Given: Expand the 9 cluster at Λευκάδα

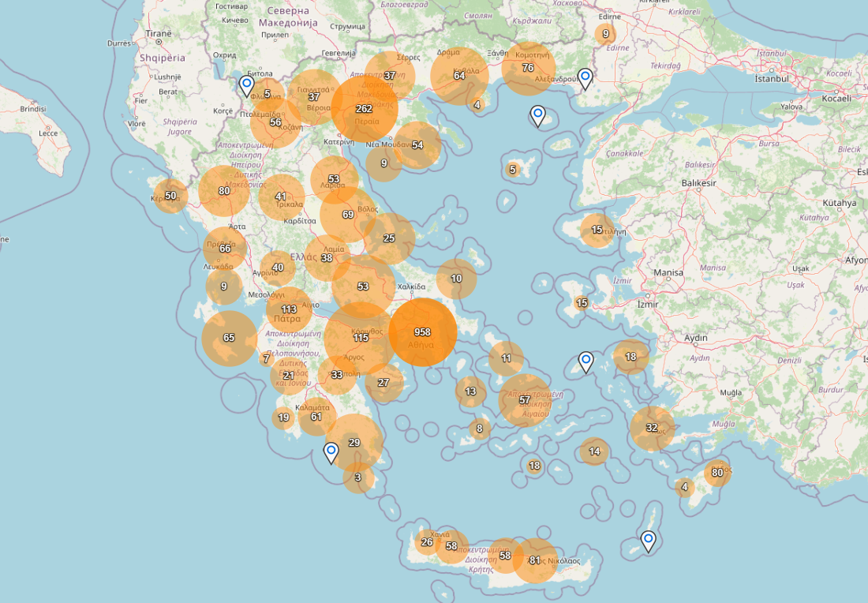Looking at the screenshot, I should pos(224,287).
